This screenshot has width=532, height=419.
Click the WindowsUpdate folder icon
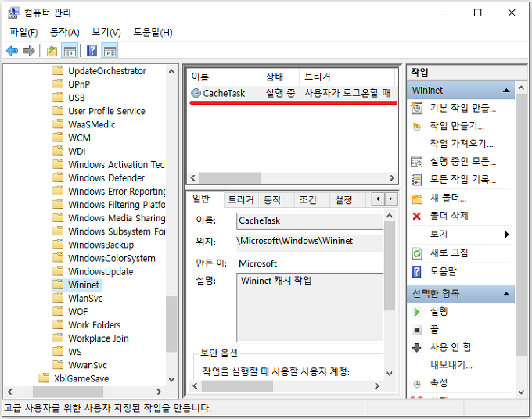tap(58, 270)
